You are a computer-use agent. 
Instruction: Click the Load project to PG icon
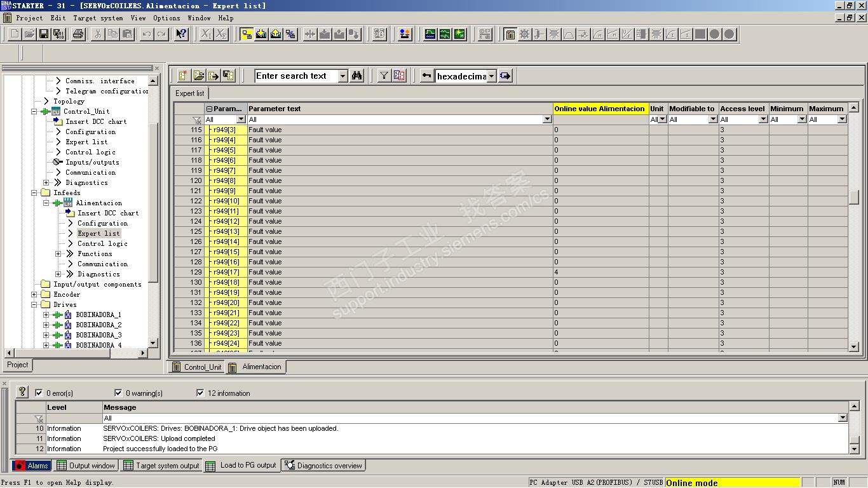tap(276, 34)
